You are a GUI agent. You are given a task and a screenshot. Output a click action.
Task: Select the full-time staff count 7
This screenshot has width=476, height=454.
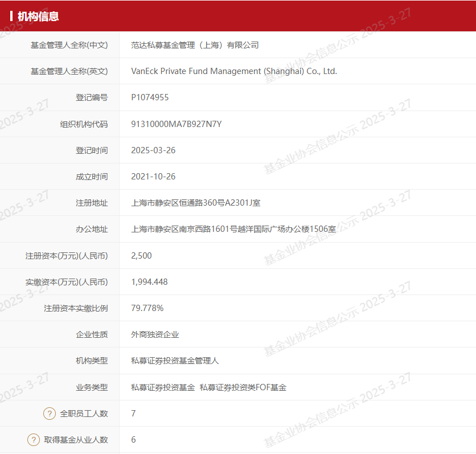[x=133, y=414]
